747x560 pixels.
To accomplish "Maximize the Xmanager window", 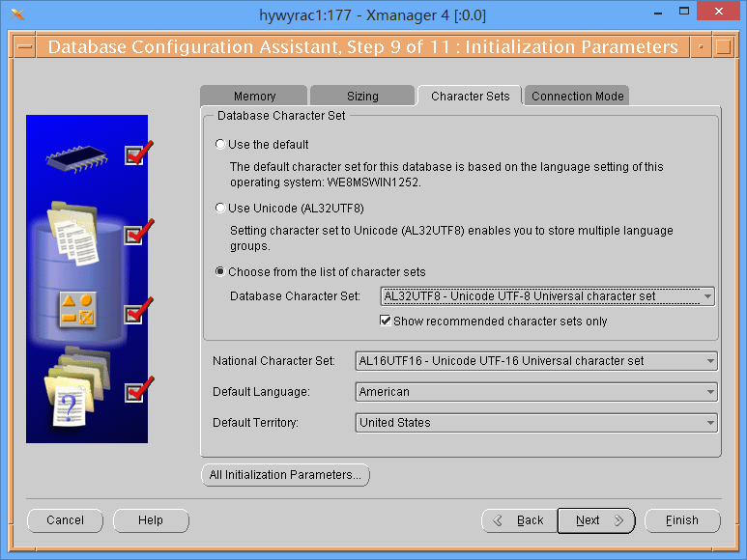I will (684, 13).
